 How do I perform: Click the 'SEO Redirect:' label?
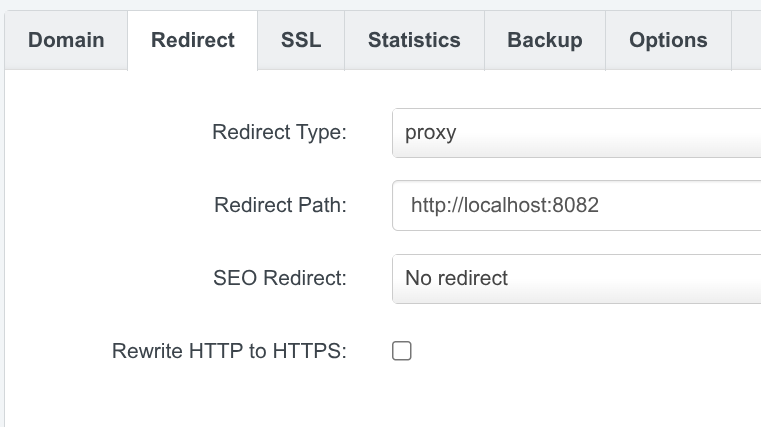(x=279, y=279)
